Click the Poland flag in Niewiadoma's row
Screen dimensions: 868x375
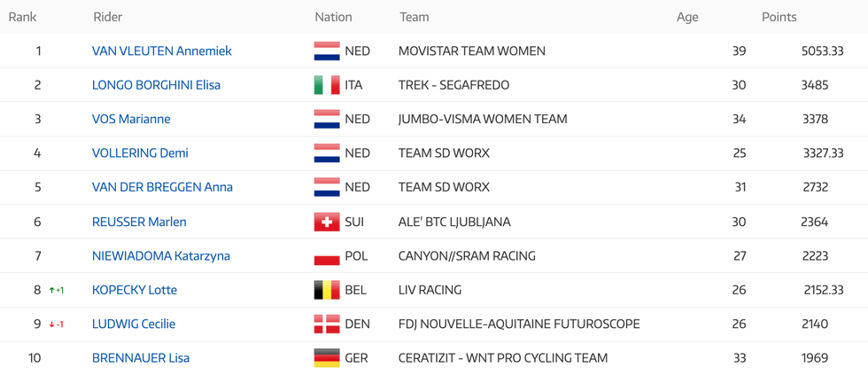click(327, 256)
